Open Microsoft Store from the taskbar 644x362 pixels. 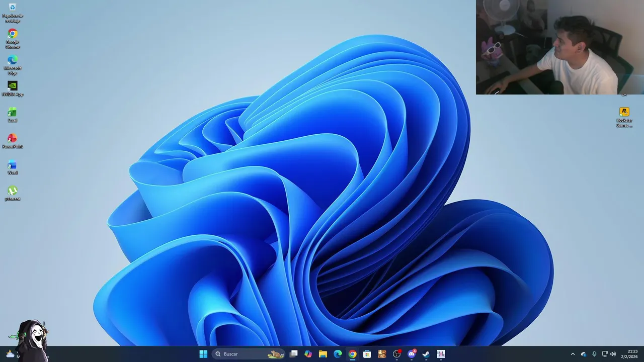click(x=367, y=354)
